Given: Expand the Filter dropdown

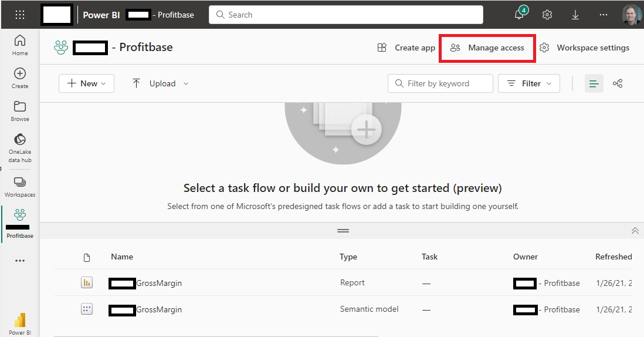Looking at the screenshot, I should tap(529, 83).
